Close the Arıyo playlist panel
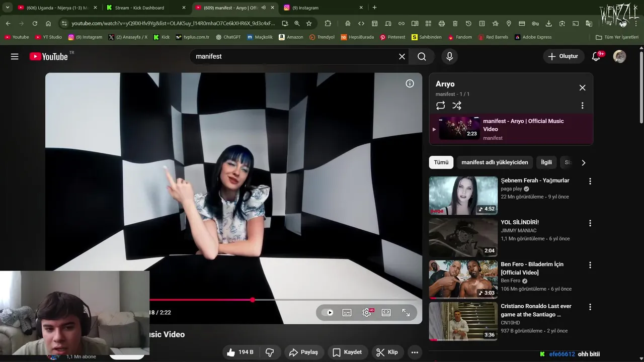 [582, 87]
